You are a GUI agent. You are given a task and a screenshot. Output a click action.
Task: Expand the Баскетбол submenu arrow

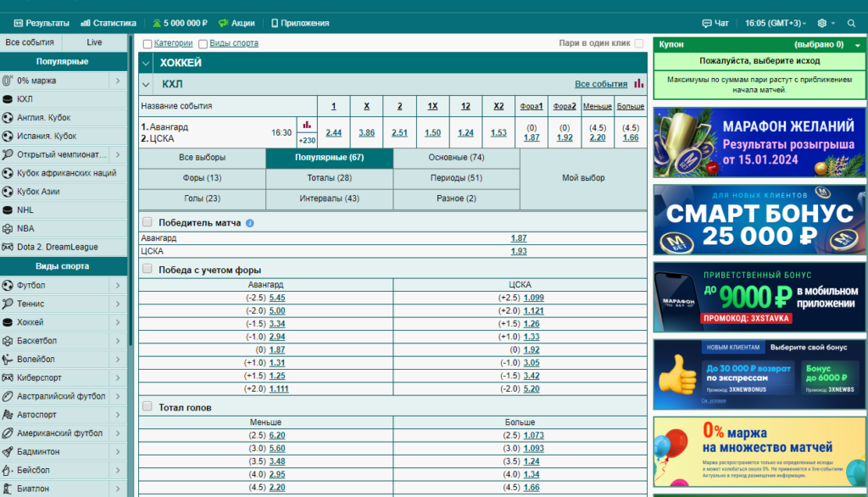point(118,341)
